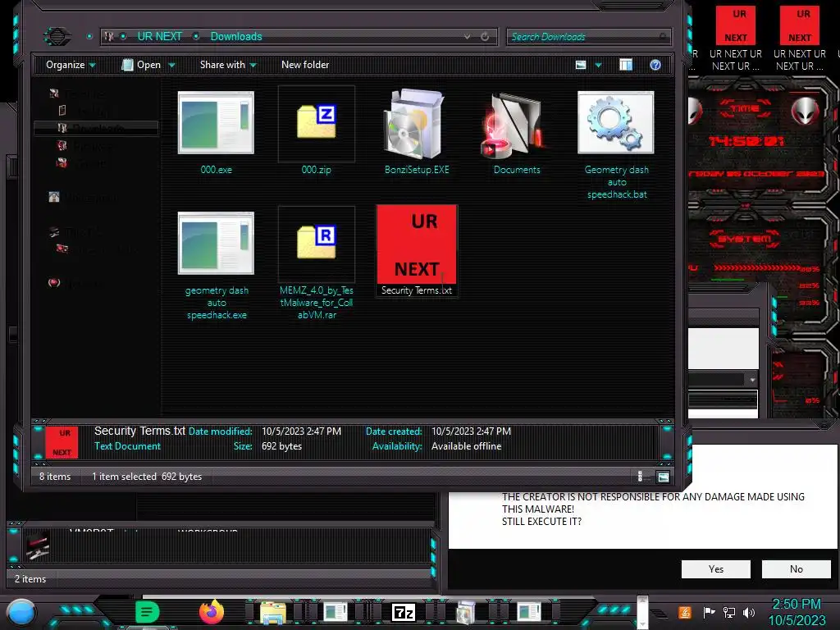Click the Action Center flag tray icon
Screen dimensions: 840x630
pos(709,612)
